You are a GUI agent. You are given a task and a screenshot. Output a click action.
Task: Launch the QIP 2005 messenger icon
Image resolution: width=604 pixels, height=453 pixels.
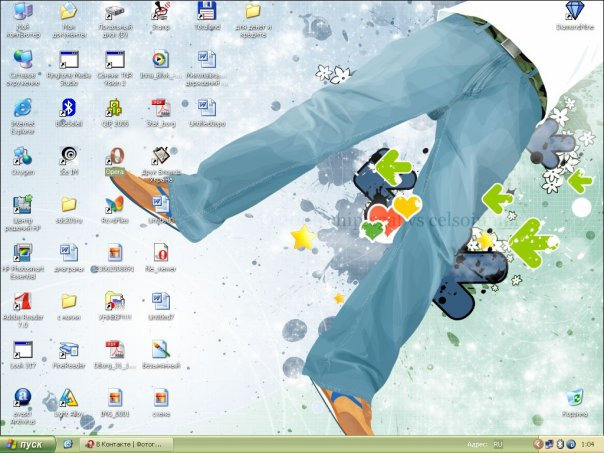pyautogui.click(x=115, y=107)
